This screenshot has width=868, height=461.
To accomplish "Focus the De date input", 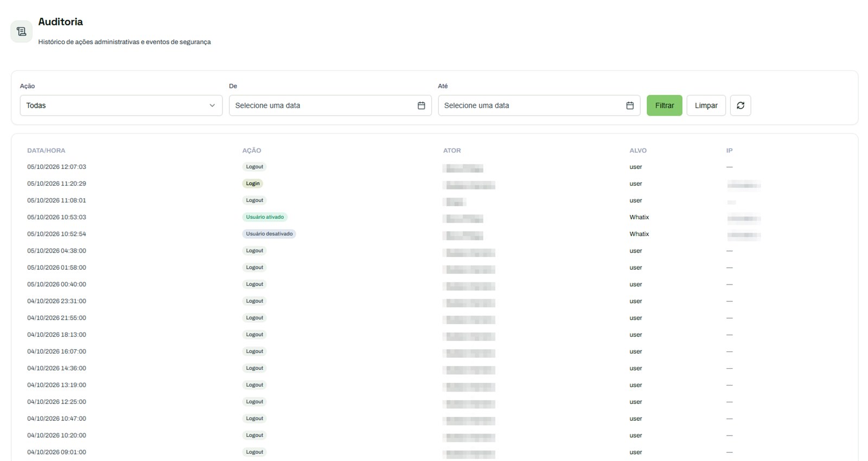I will (330, 105).
